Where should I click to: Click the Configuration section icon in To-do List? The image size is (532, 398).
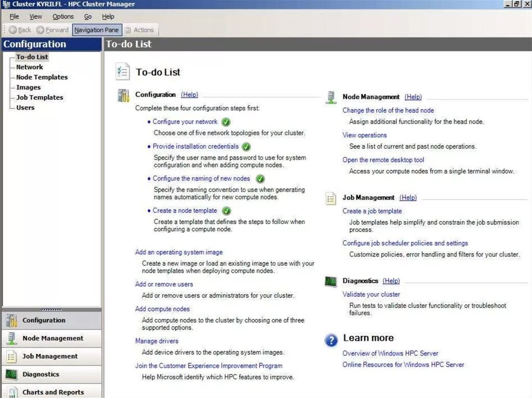124,95
